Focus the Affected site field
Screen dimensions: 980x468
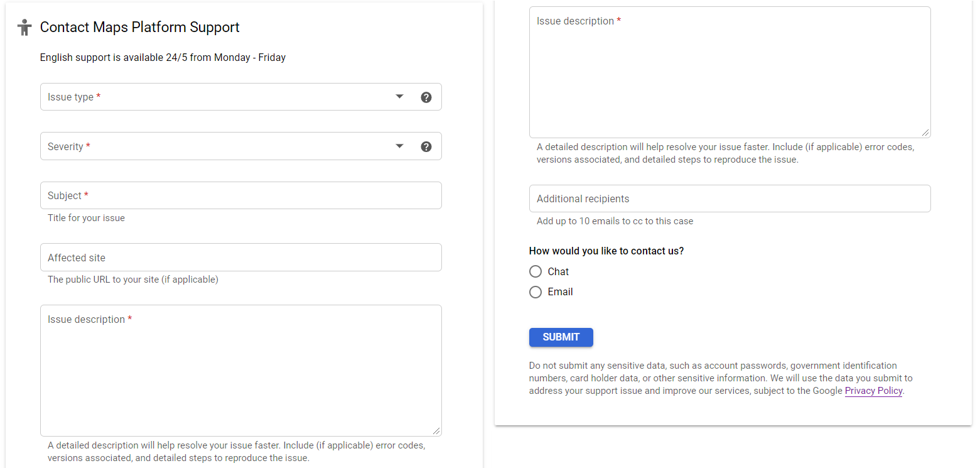point(241,258)
